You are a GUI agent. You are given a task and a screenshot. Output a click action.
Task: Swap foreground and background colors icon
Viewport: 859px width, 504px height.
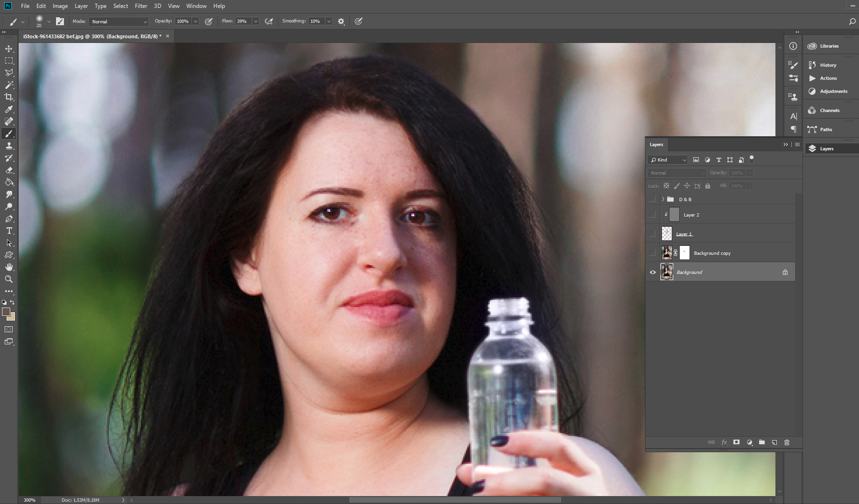[13, 302]
